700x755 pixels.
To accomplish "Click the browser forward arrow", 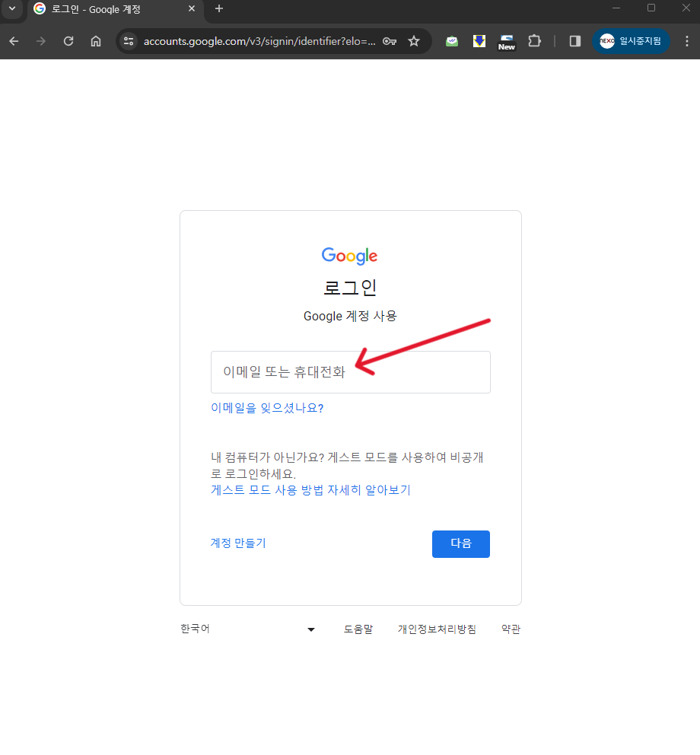I will pos(41,41).
